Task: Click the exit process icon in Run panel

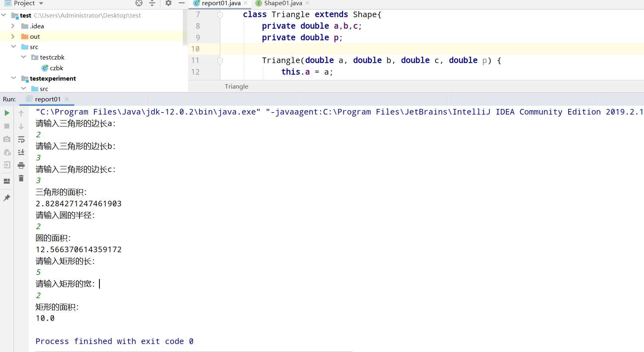Action: (7, 164)
